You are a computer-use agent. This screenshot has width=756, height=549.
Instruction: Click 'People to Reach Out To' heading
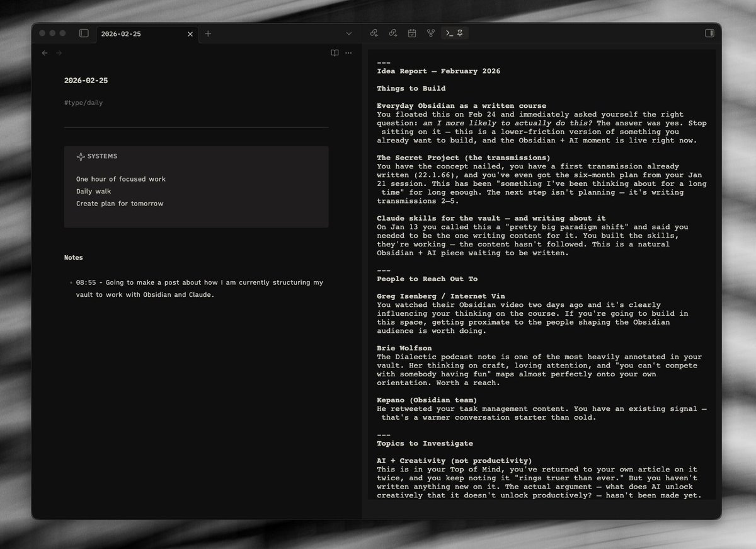[x=427, y=279]
